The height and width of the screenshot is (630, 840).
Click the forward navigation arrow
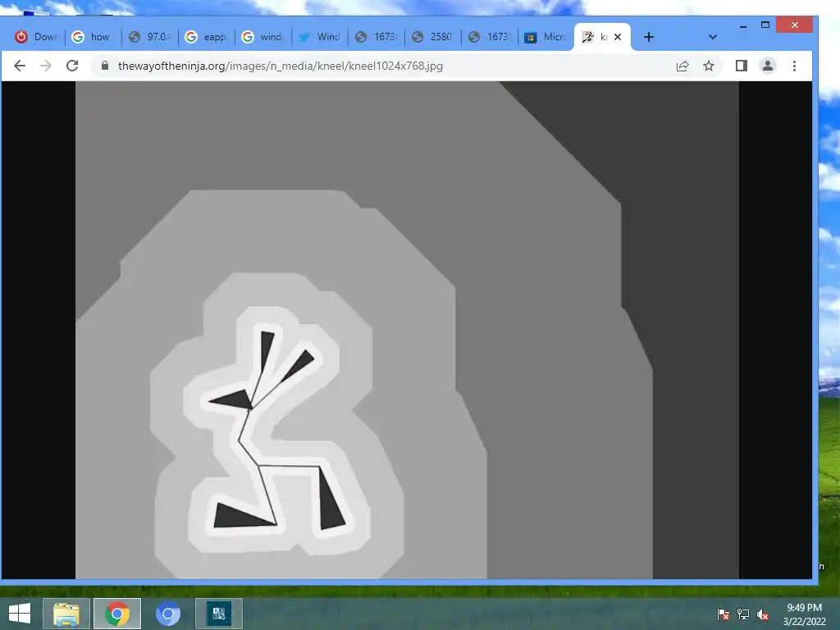(x=46, y=66)
